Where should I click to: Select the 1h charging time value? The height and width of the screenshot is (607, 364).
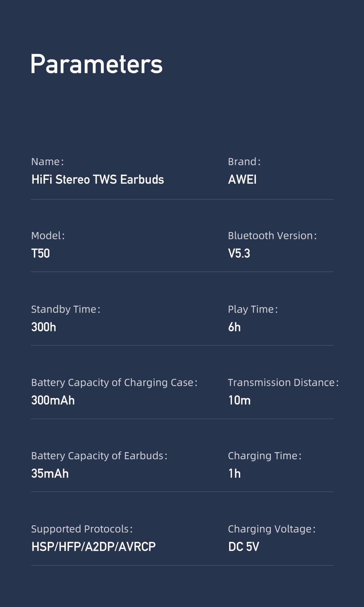[234, 474]
